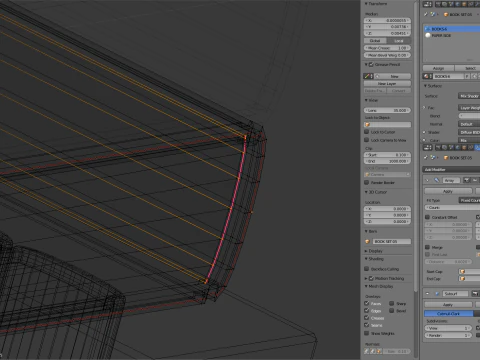
Task: Toggle the Grease Pencil panel checkbox
Action: [x=371, y=65]
